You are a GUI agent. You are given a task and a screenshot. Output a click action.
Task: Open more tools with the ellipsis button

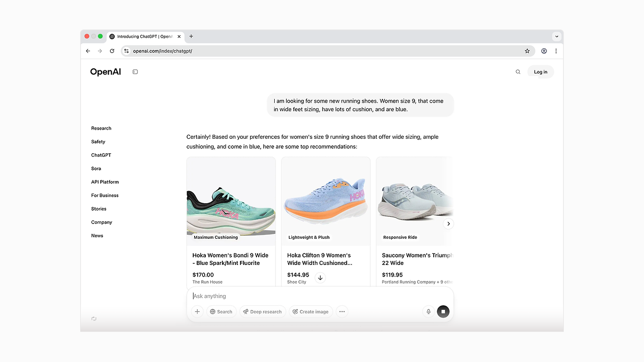tap(342, 312)
